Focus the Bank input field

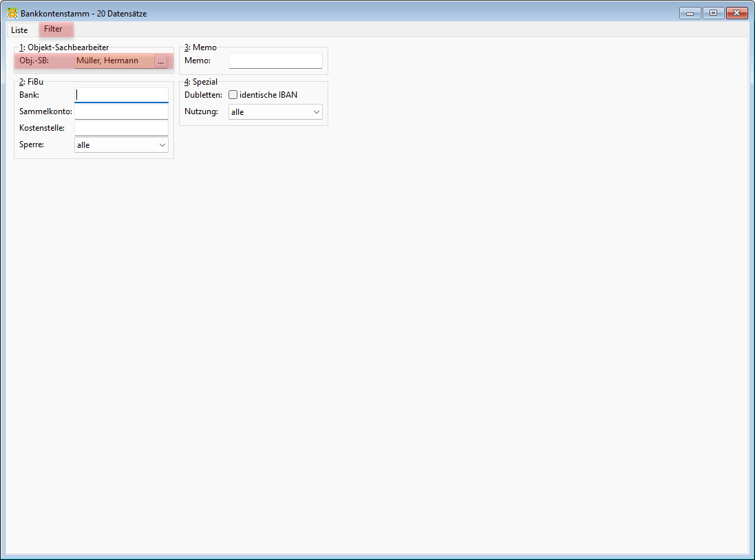point(121,95)
